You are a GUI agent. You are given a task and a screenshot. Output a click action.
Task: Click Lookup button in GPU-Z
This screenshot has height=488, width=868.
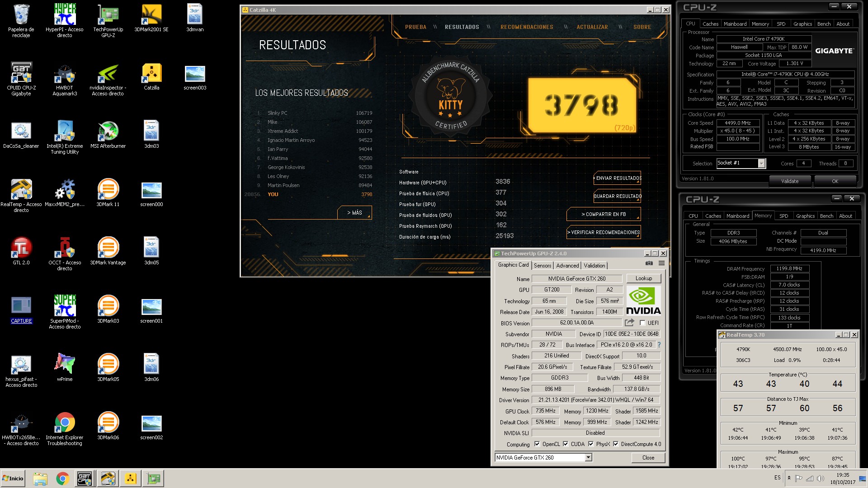(x=644, y=278)
